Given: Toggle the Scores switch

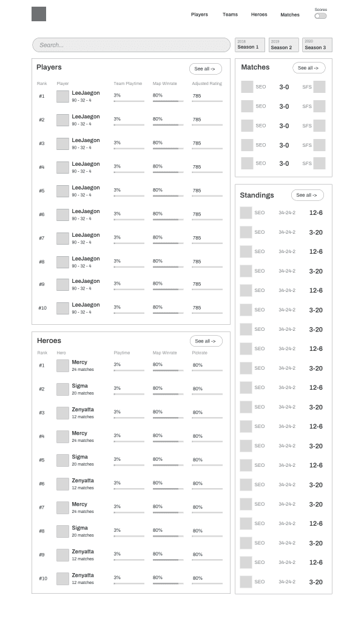Looking at the screenshot, I should tap(320, 16).
